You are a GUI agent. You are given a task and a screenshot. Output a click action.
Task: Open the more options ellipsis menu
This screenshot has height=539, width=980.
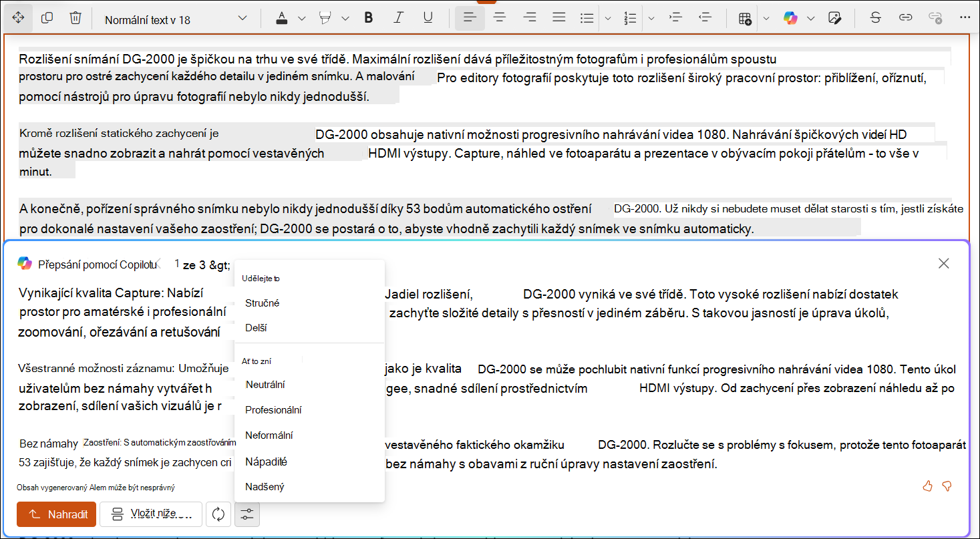coord(964,19)
